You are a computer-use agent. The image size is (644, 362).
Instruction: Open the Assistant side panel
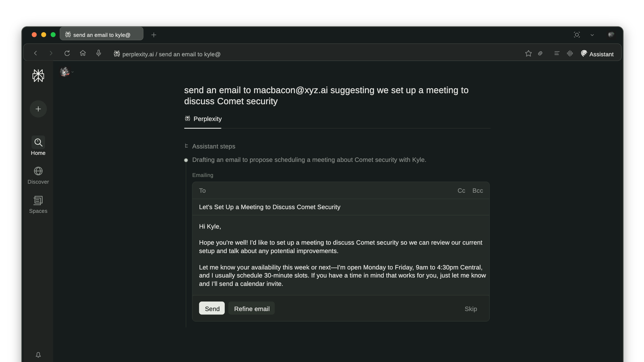click(x=597, y=54)
